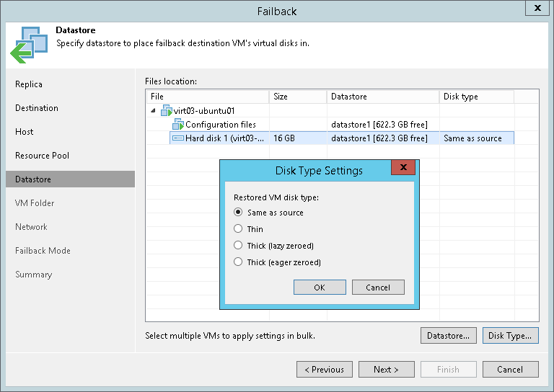Go to the Destination wizard step

(x=37, y=108)
